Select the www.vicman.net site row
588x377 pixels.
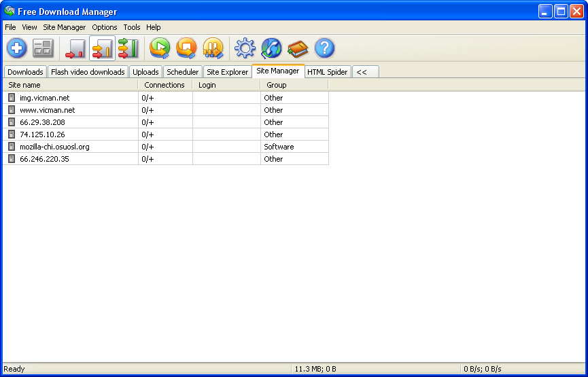[166, 110]
